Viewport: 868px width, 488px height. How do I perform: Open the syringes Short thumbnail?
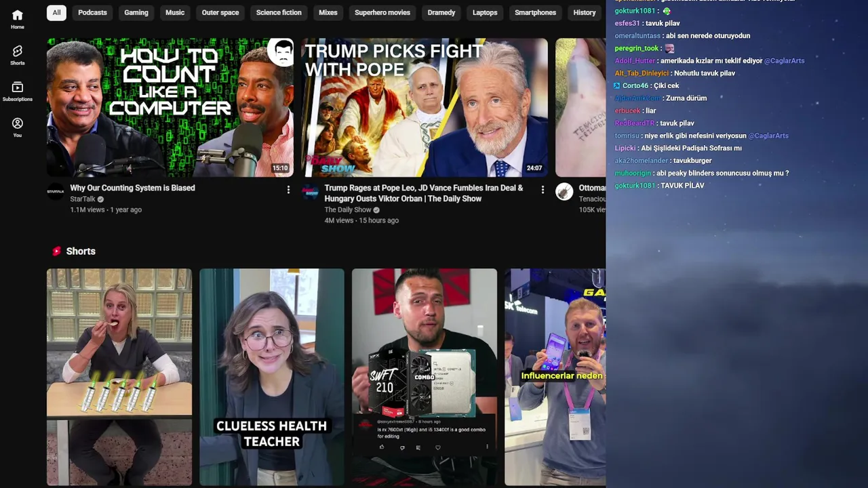pyautogui.click(x=119, y=377)
